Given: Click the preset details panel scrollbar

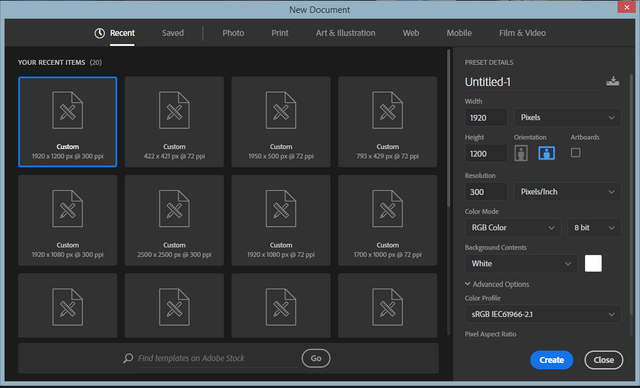Looking at the screenshot, I should pos(632,194).
